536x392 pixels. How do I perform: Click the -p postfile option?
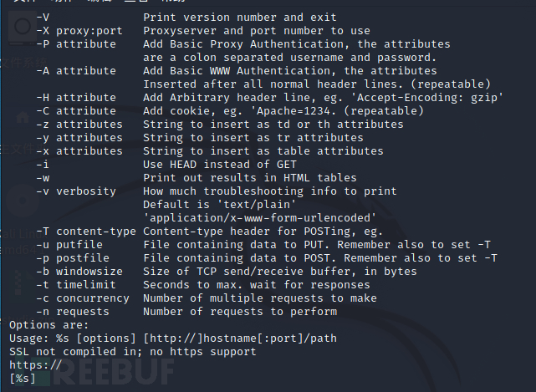73,258
